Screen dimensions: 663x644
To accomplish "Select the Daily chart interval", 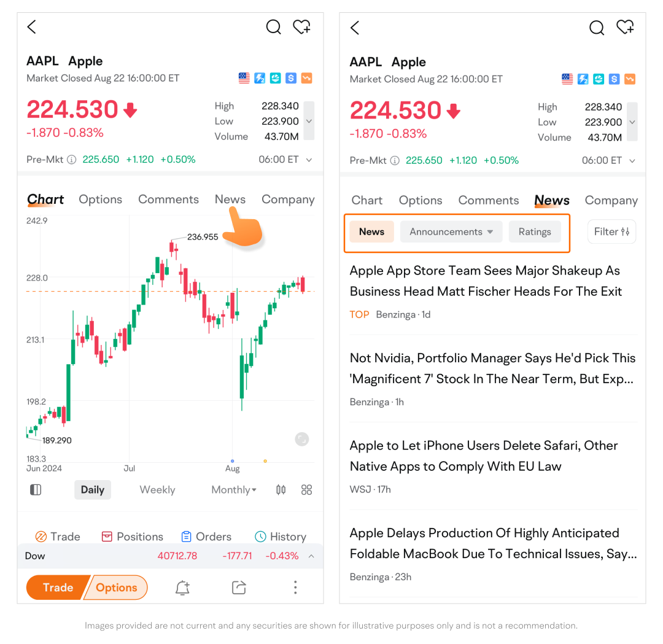I will (93, 490).
